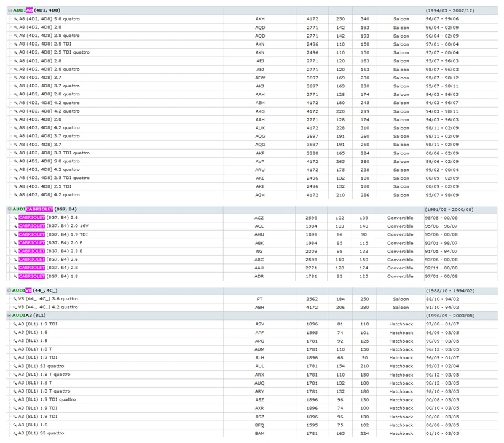Select A3 1.9 TDI row with engine AXR
This screenshot has width=504, height=443.
tap(253, 408)
